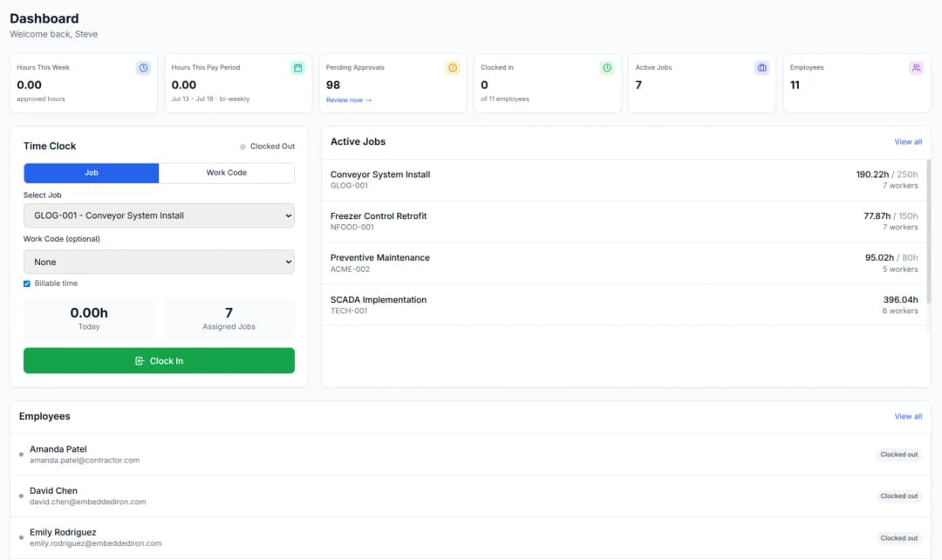Click status dot beside Emily Rodriguez

pos(21,537)
